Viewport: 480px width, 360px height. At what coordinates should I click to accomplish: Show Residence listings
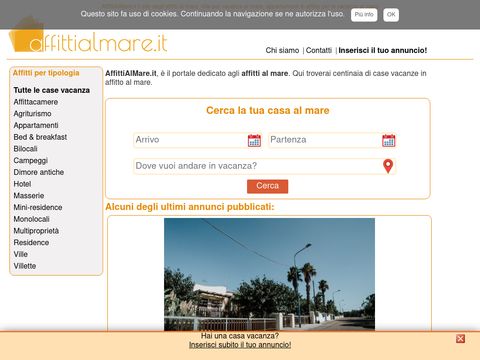click(x=31, y=242)
